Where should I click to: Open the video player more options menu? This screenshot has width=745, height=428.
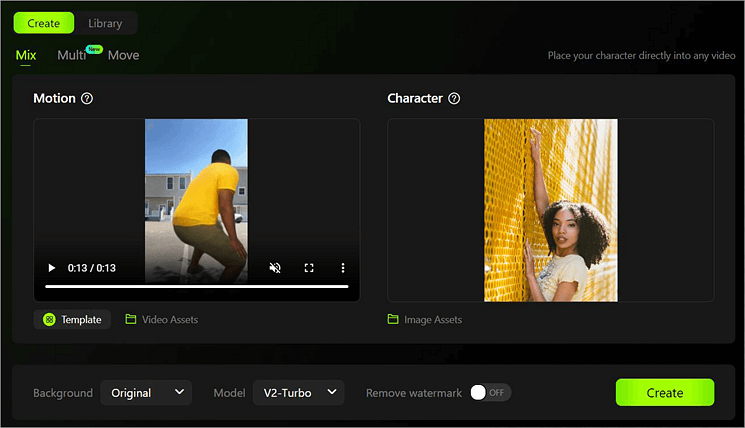[343, 268]
